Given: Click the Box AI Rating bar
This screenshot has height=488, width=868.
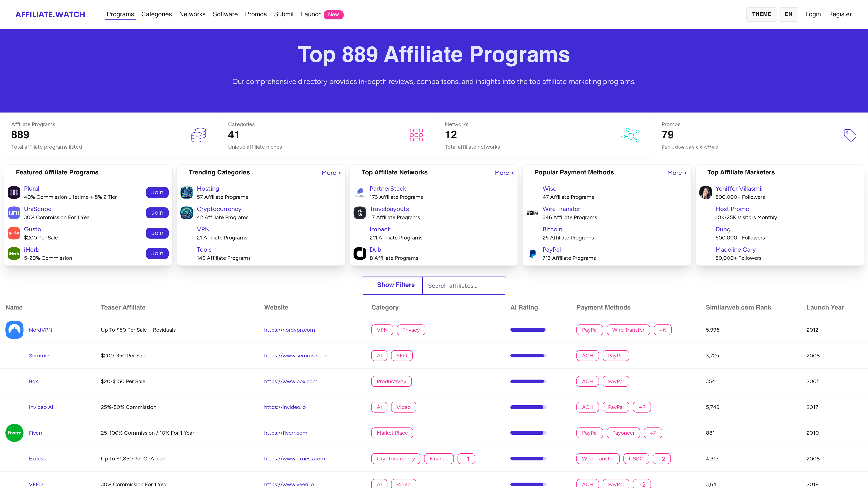Looking at the screenshot, I should coord(528,381).
